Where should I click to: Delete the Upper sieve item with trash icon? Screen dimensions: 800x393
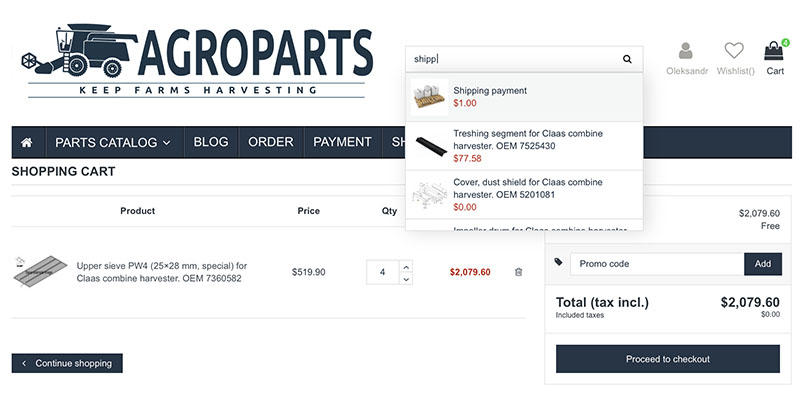click(518, 272)
